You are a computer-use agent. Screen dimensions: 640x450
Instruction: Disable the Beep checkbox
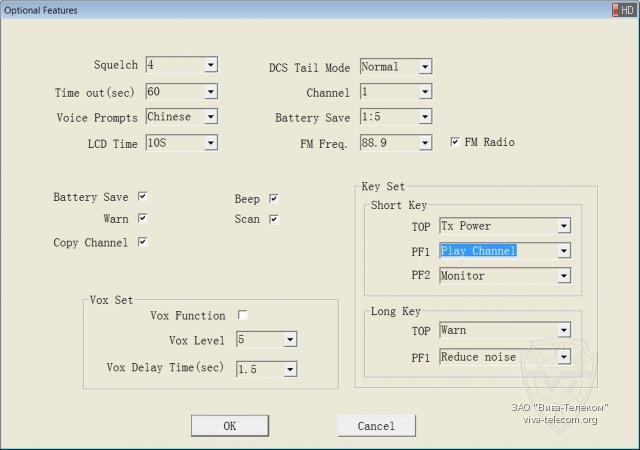tap(273, 198)
